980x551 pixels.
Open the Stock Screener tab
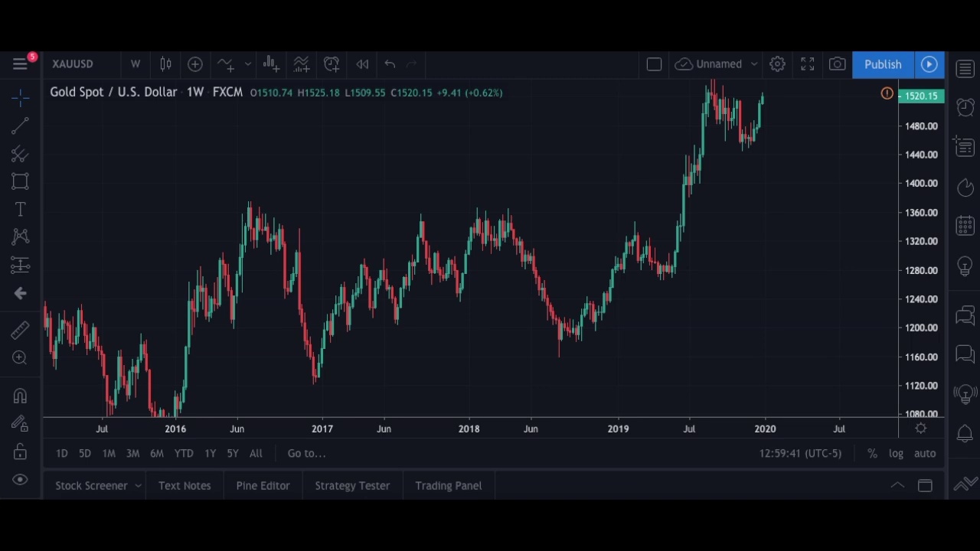(x=91, y=485)
